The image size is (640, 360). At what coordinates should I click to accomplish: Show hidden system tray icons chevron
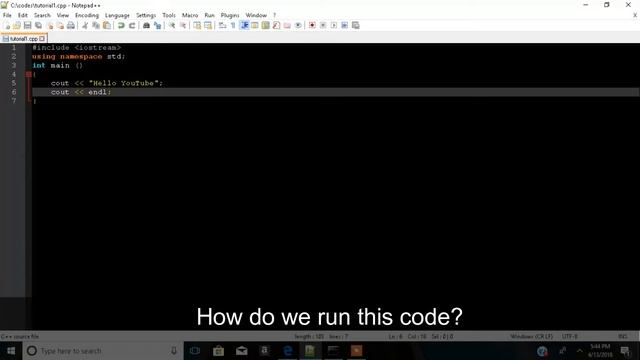[x=580, y=351]
